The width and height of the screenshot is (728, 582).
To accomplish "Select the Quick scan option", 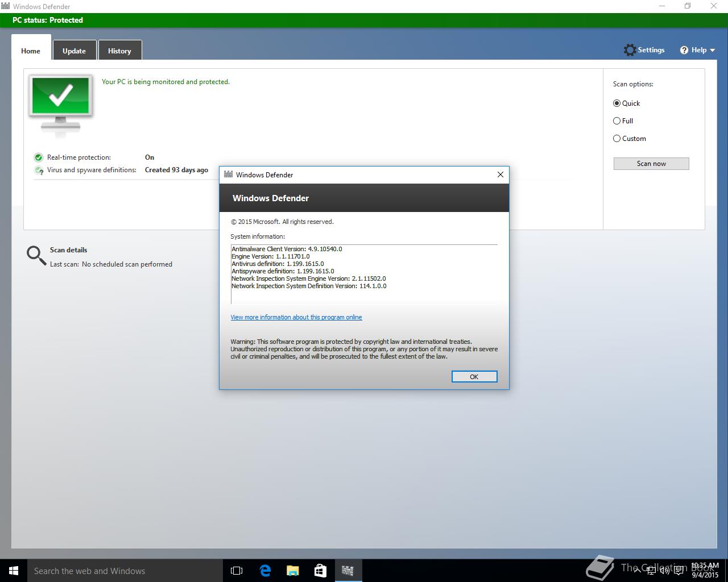I will coord(617,103).
